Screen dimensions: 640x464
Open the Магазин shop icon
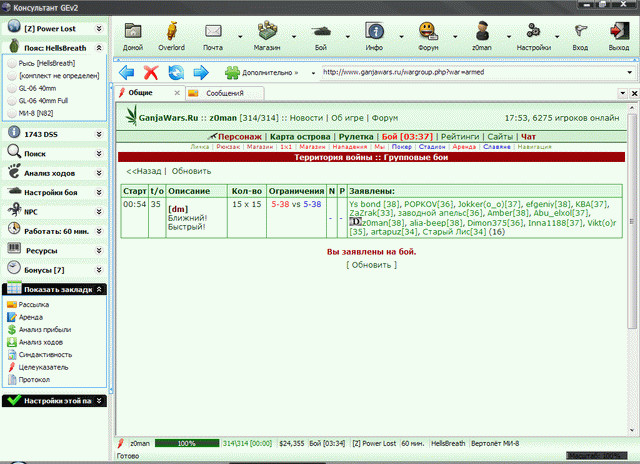click(267, 31)
